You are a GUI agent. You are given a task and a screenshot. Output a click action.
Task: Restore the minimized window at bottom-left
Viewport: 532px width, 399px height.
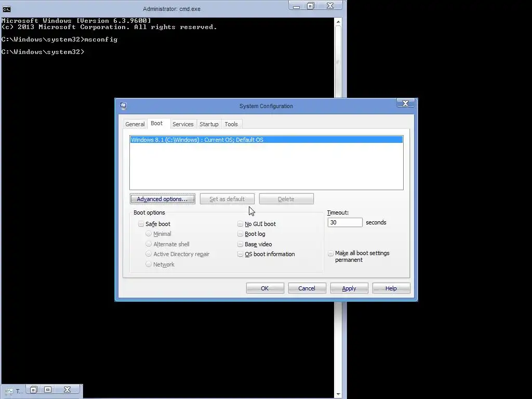point(34,390)
